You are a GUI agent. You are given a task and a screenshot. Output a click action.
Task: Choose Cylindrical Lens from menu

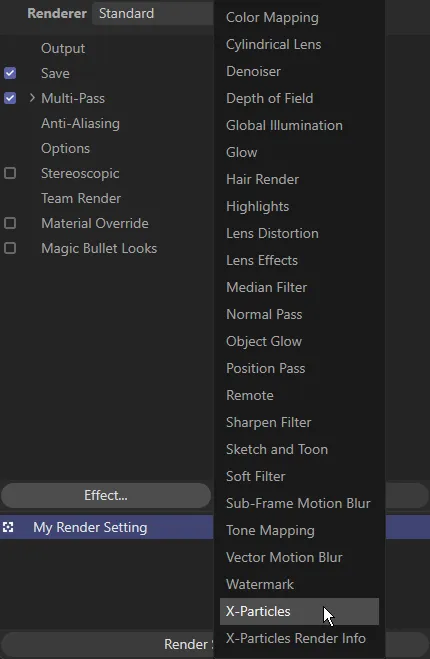coord(299,45)
